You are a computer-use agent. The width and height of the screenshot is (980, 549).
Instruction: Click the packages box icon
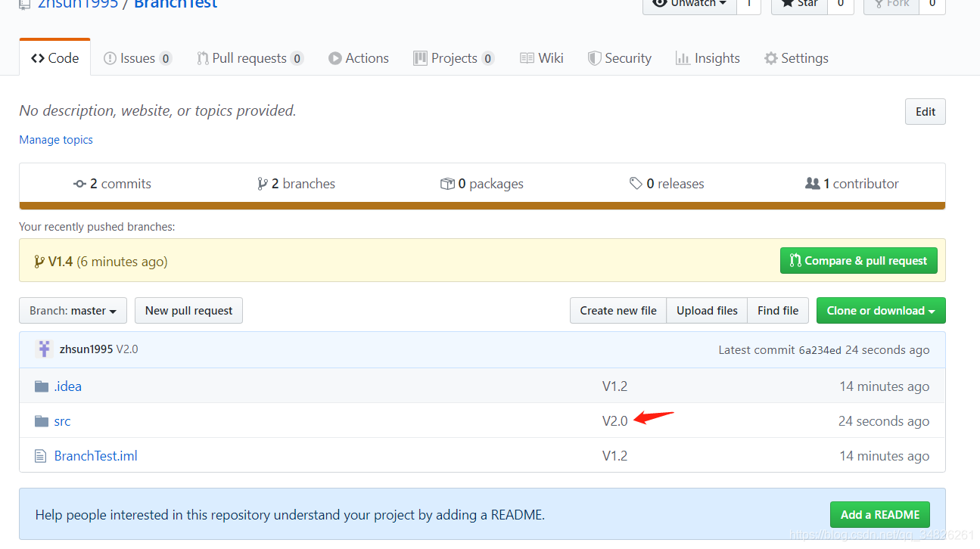pos(447,184)
